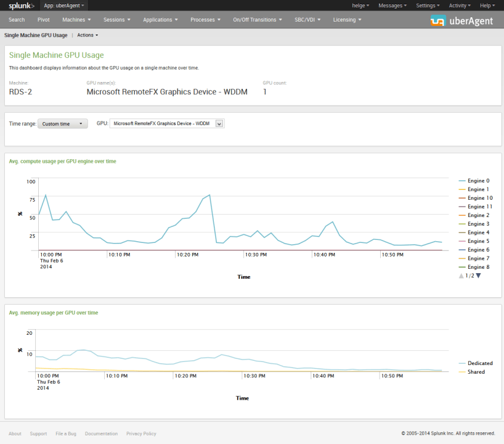The image size is (504, 444).
Task: Toggle Engine 5 series in legend
Action: click(474, 241)
